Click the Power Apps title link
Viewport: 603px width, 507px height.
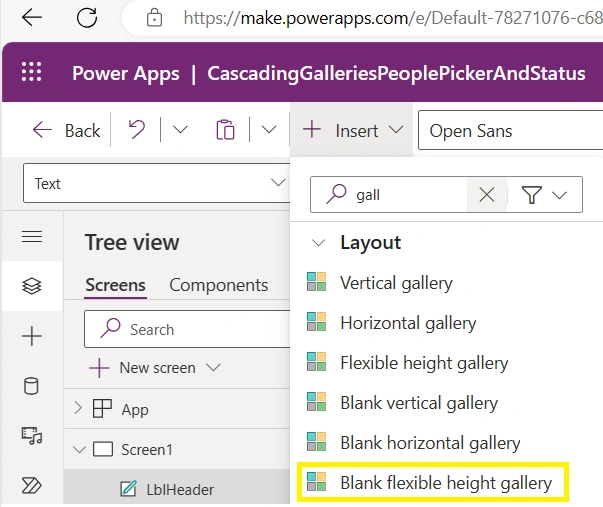tap(126, 73)
